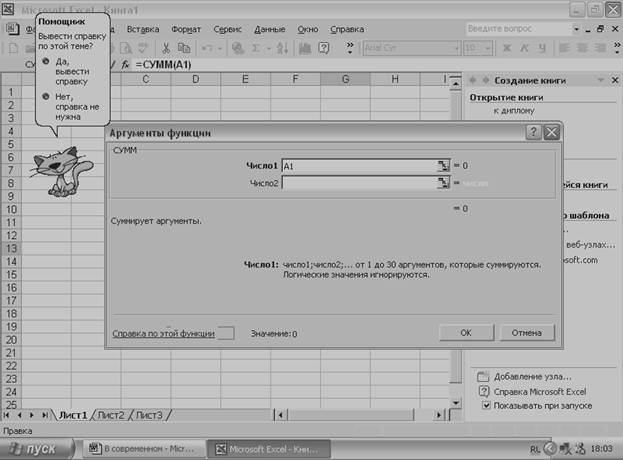Viewport: 623px width, 460px height.
Task: Expand standard toolbar options chevron
Action: click(350, 48)
